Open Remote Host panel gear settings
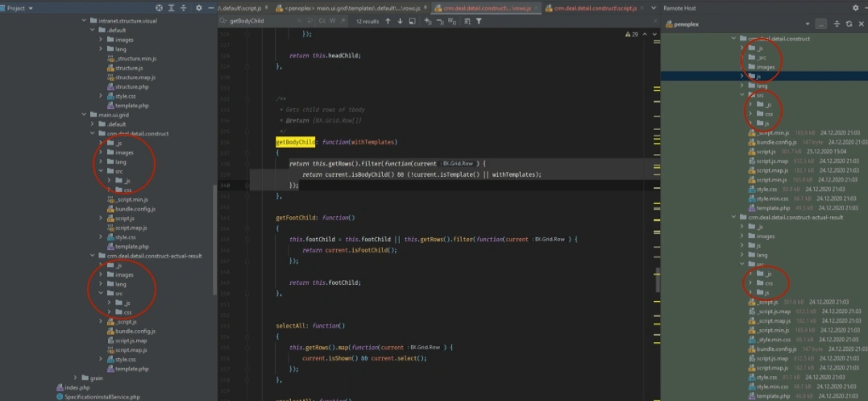This screenshot has height=401, width=868. click(854, 8)
